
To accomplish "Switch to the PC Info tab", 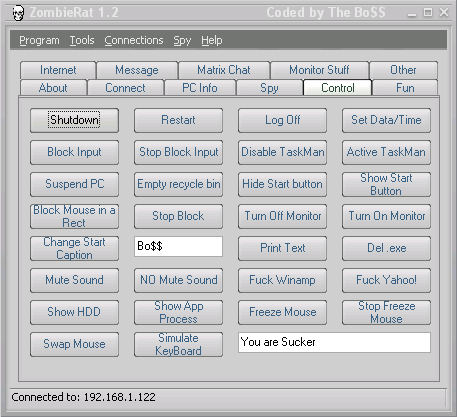I will coord(200,88).
